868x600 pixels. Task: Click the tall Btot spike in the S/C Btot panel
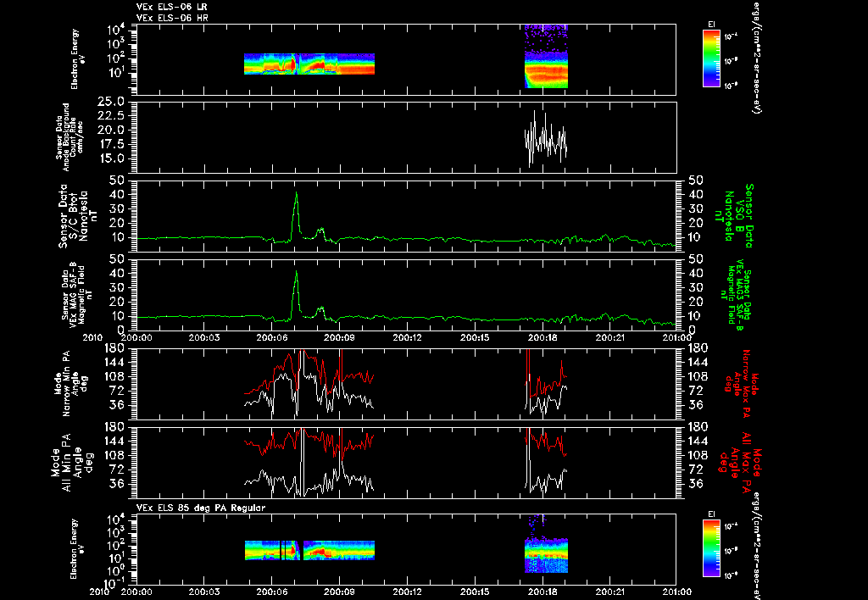[296, 213]
